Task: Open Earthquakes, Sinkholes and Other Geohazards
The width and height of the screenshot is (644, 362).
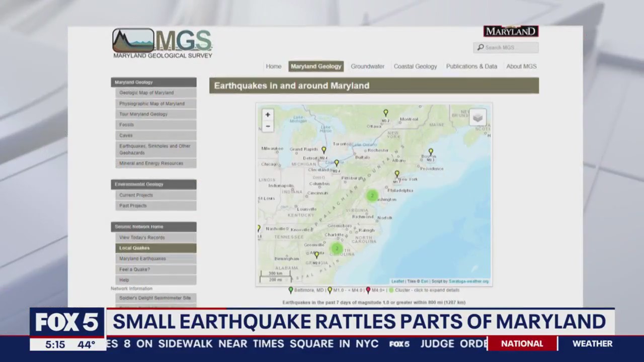Action: pyautogui.click(x=156, y=149)
